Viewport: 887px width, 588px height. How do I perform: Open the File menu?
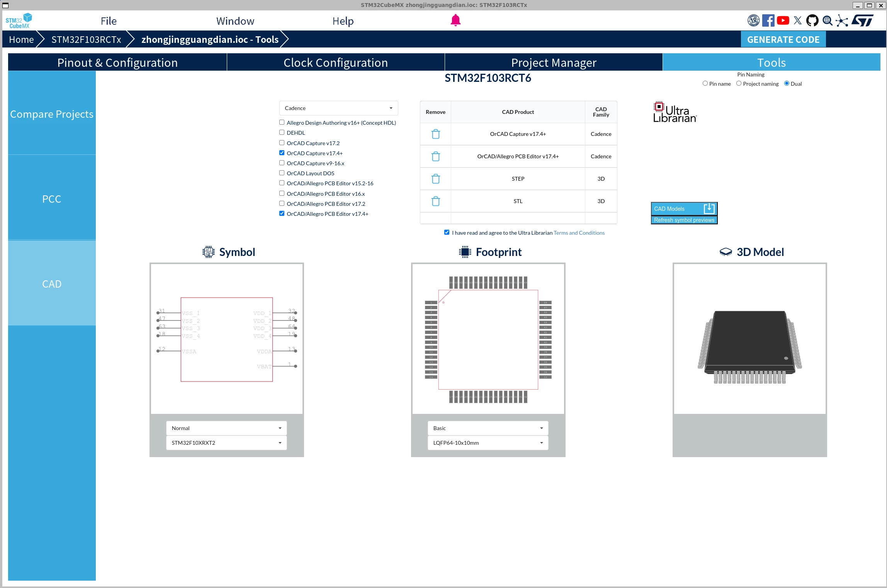pyautogui.click(x=109, y=21)
